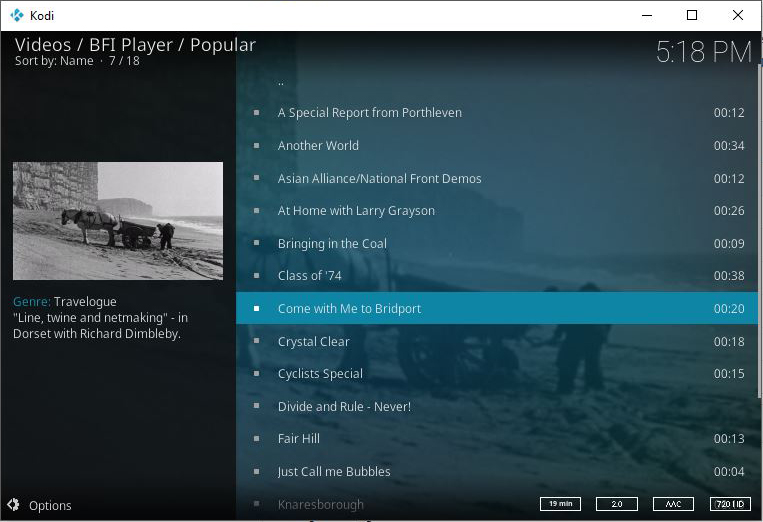Select Divide and Rule - Never!
The width and height of the screenshot is (763, 522).
[x=344, y=407]
